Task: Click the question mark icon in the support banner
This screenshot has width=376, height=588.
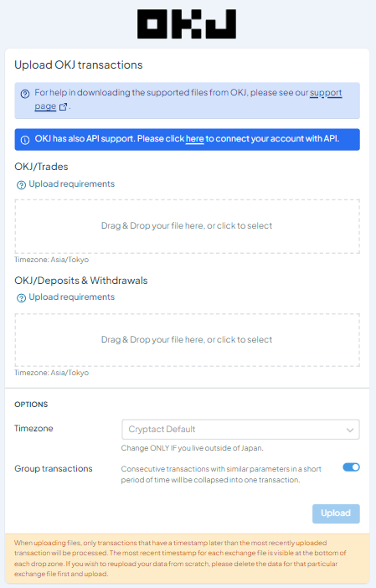Action: 25,94
